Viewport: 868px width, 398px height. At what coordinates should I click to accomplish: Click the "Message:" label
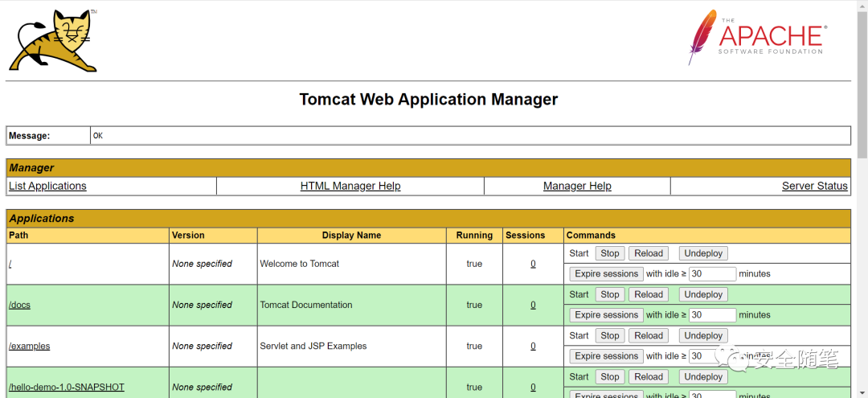tap(30, 136)
